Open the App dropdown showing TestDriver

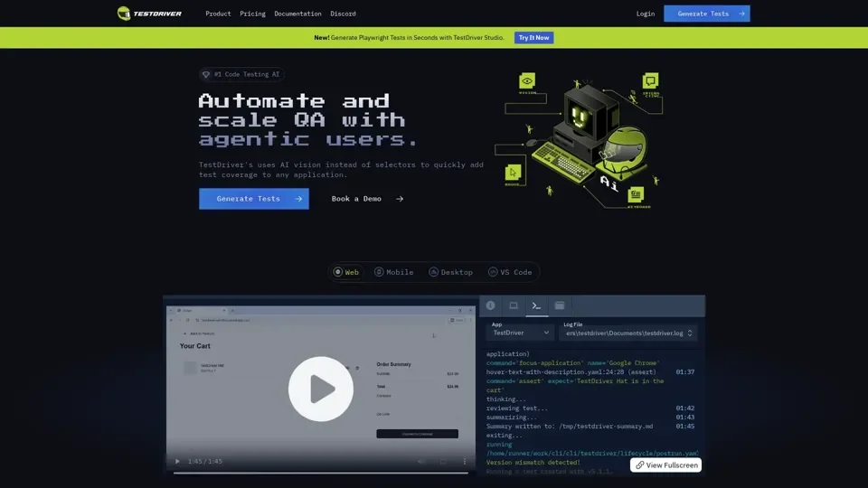pos(521,333)
